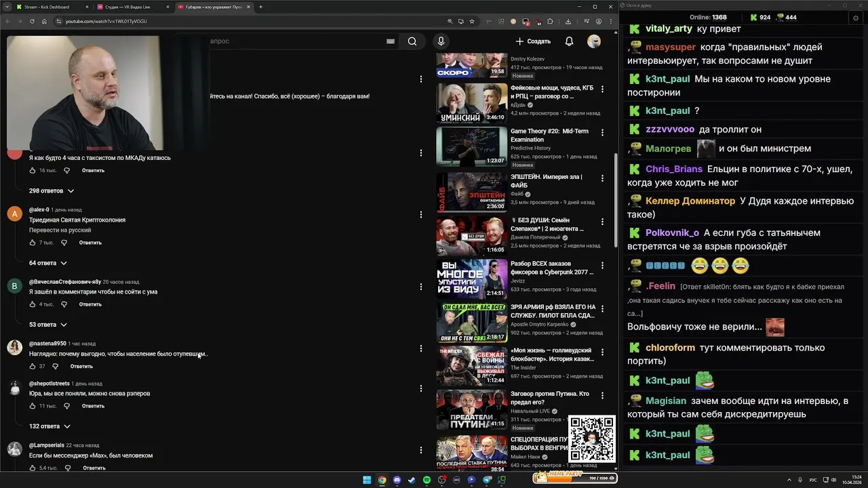Screen dimensions: 868x488
Task: Like the 'Триединая Святая Криптоколония' comment
Action: (x=32, y=242)
